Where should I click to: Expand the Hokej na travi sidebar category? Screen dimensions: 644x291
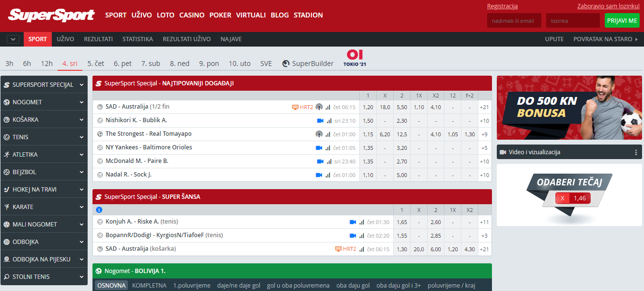click(44, 190)
